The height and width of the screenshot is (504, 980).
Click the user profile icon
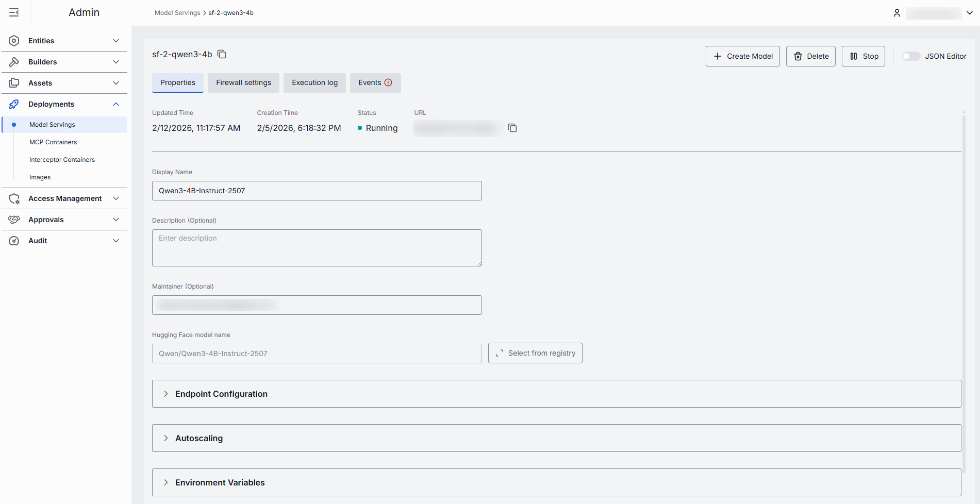tap(896, 13)
